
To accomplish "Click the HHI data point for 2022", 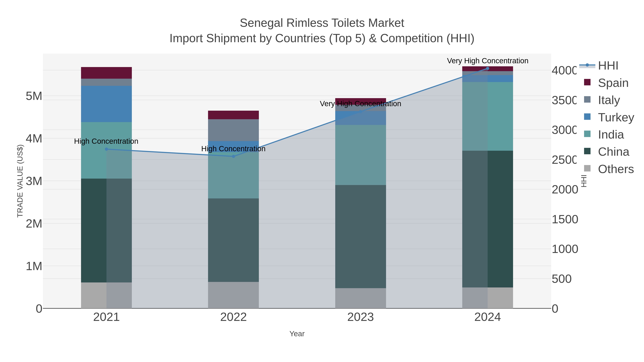I will tap(233, 156).
